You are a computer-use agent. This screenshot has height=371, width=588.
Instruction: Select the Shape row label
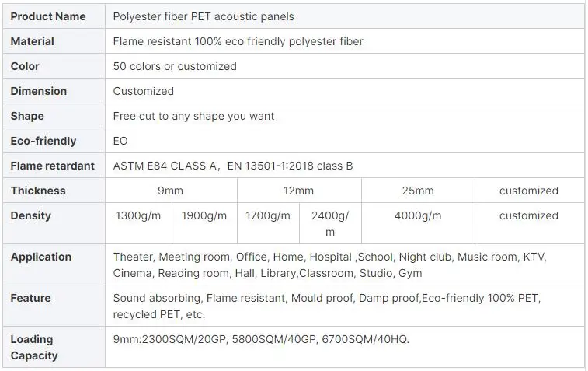[27, 116]
